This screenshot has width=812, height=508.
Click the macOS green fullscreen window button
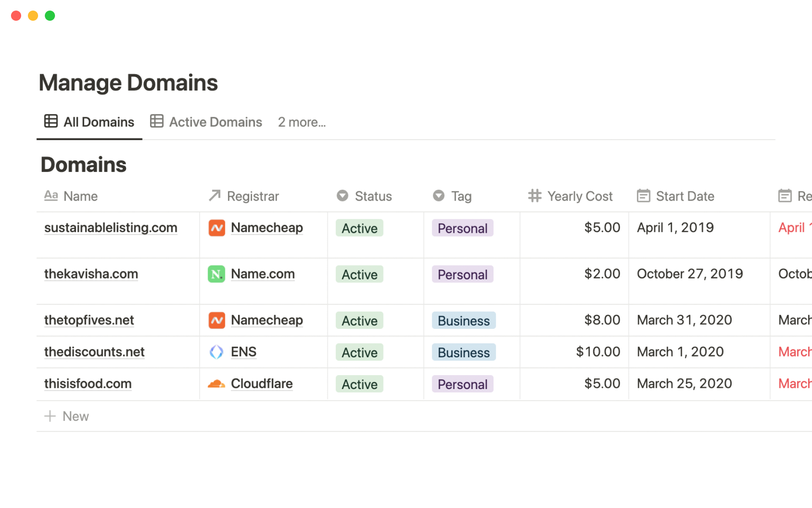[50, 16]
